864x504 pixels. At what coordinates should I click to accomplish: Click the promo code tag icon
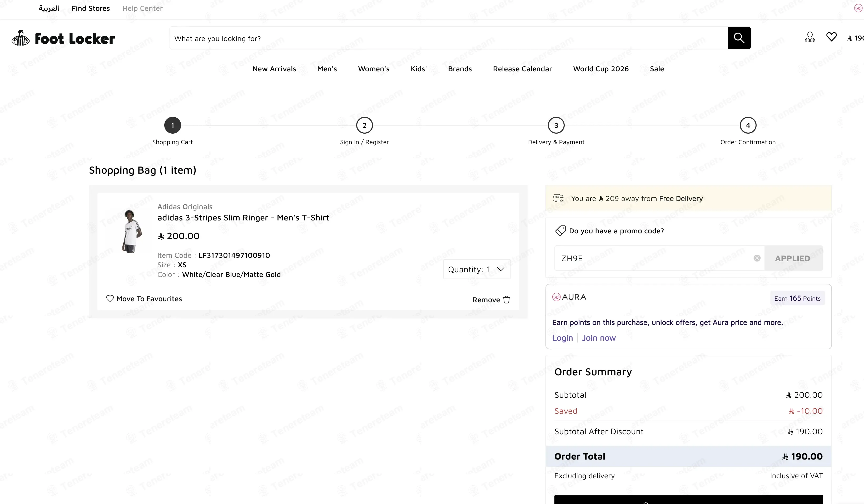pyautogui.click(x=560, y=231)
